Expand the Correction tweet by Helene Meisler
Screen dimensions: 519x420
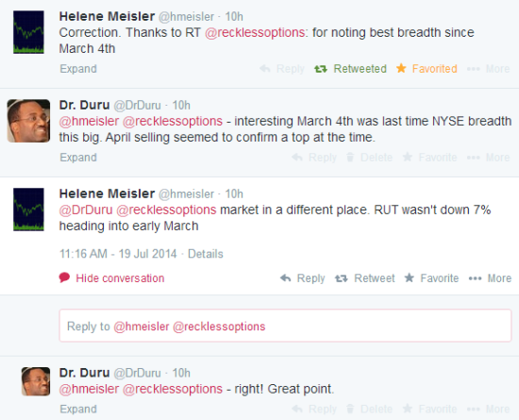click(x=78, y=69)
